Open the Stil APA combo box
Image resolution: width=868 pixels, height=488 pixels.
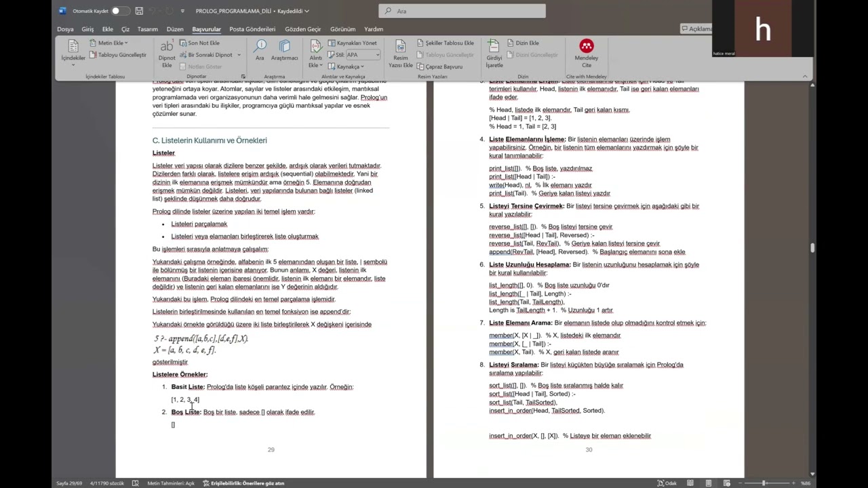(x=363, y=55)
